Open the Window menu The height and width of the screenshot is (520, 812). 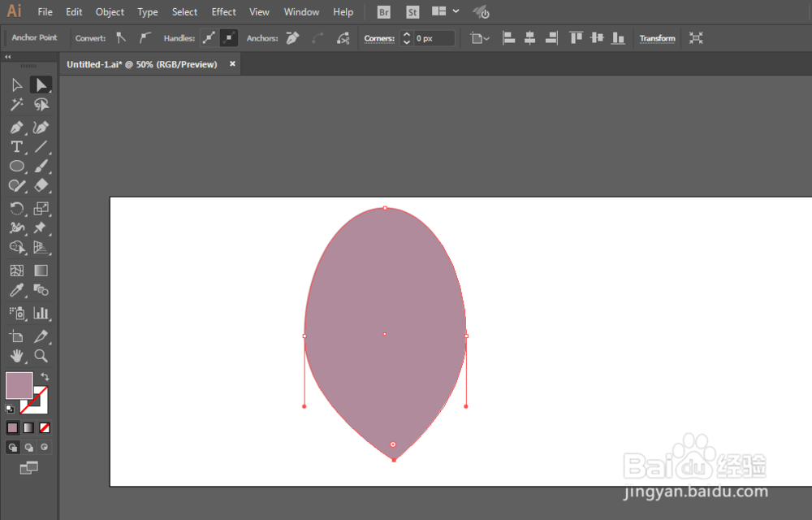coord(301,12)
